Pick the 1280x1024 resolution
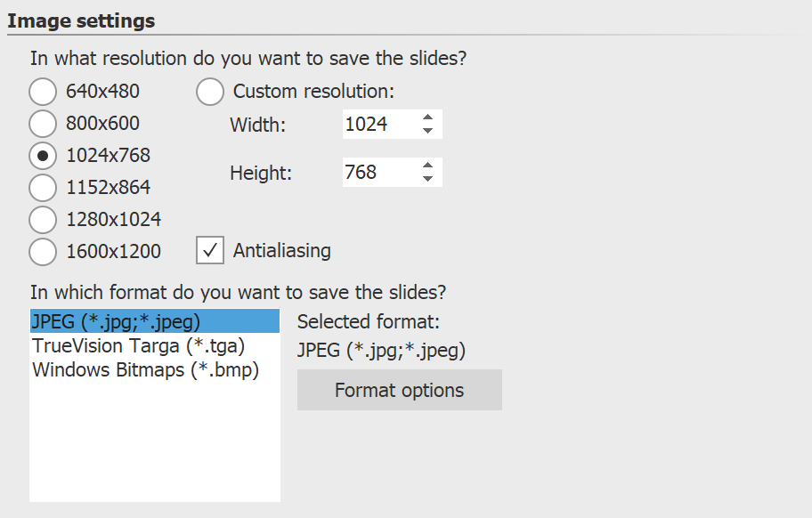The width and height of the screenshot is (812, 518). 43,220
